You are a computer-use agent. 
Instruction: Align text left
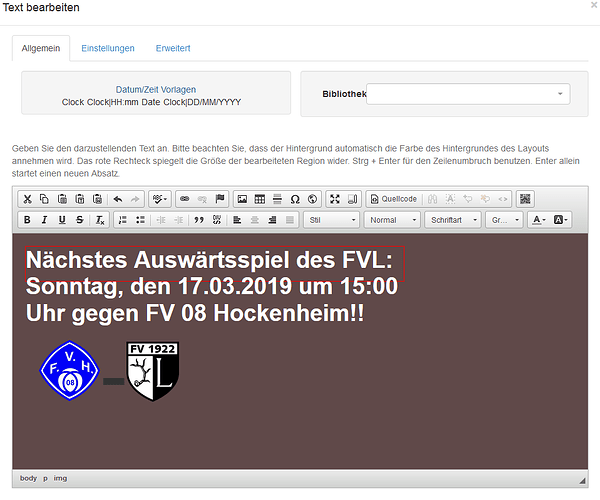237,220
